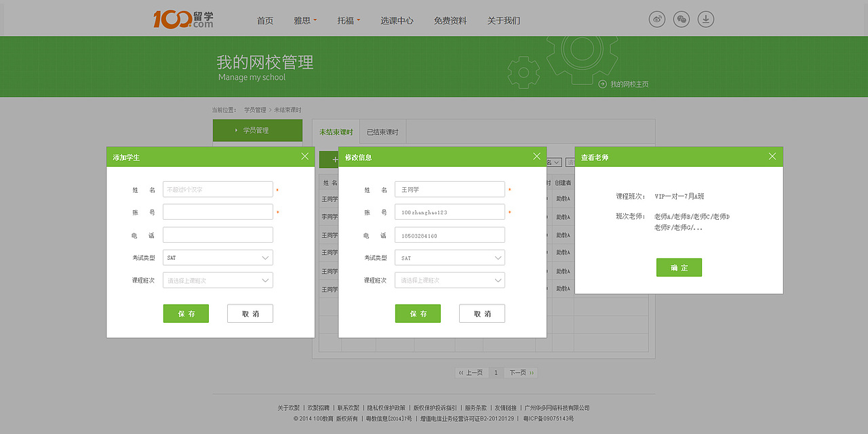The width and height of the screenshot is (868, 434).
Task: Open 服务条款 footer link
Action: (x=475, y=408)
